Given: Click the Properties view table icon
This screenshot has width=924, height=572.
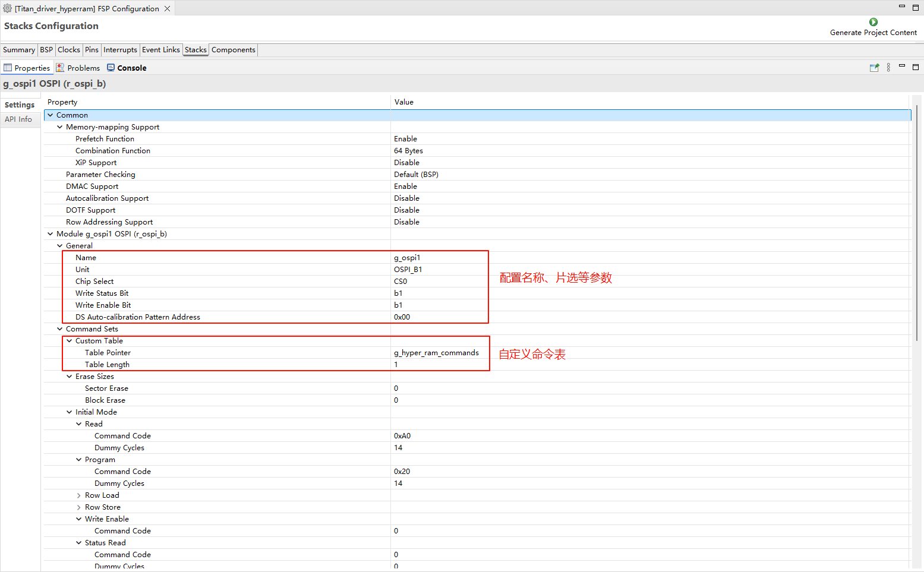Looking at the screenshot, I should tap(8, 68).
